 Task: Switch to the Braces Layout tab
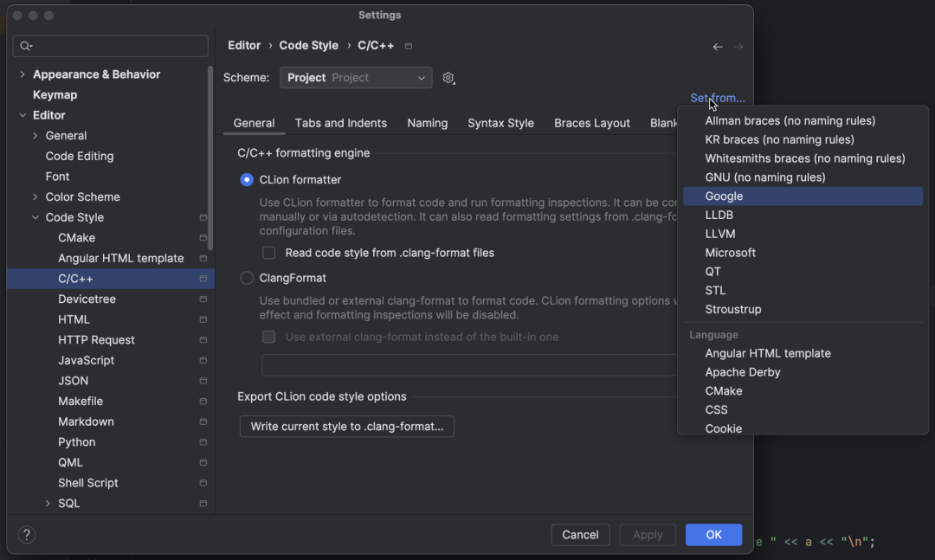[x=591, y=123]
